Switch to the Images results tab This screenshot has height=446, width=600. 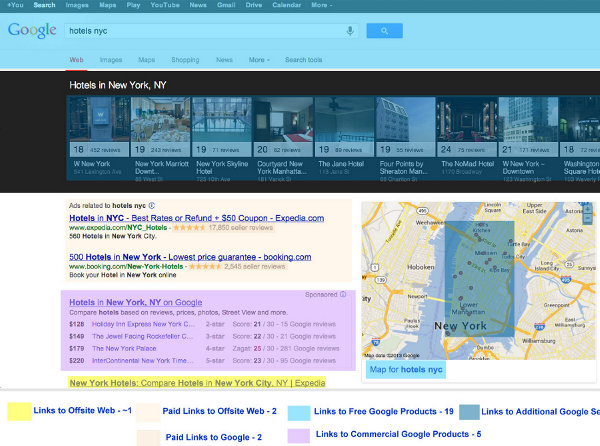point(111,60)
